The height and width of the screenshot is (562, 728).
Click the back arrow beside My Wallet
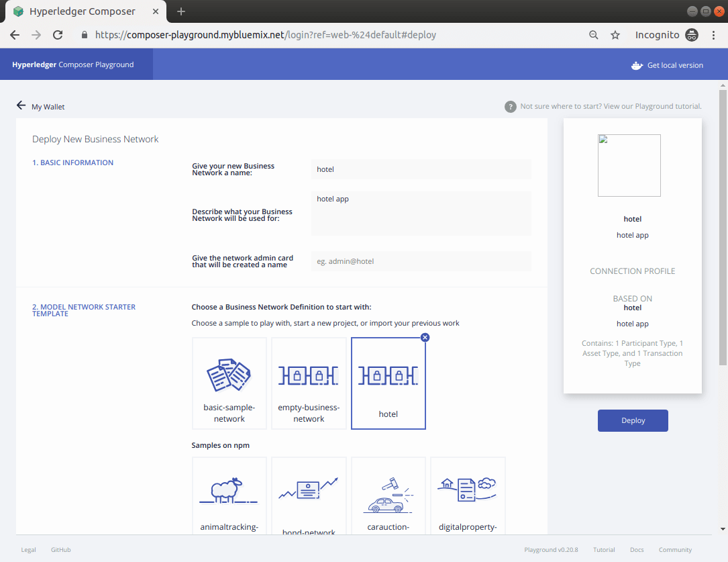pos(21,105)
